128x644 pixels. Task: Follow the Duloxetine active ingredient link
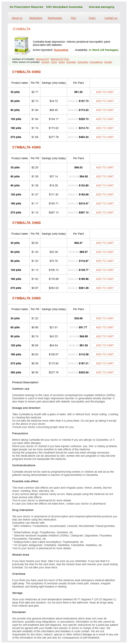coord(61,50)
